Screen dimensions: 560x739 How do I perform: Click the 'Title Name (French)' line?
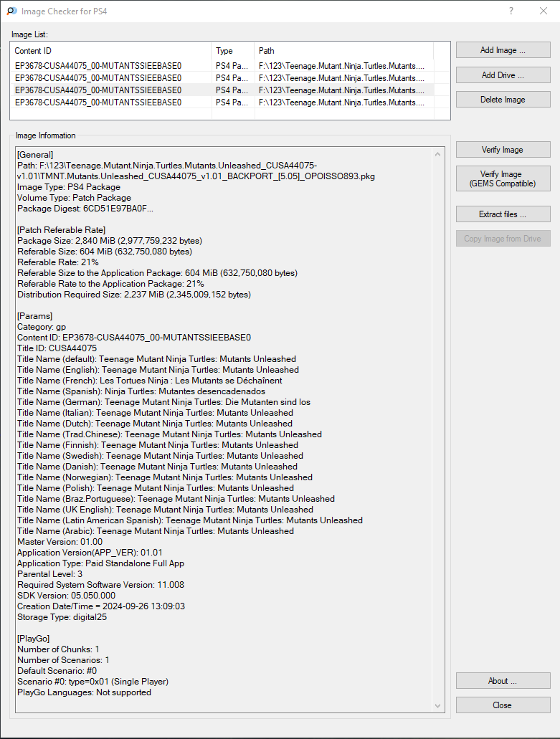(149, 381)
